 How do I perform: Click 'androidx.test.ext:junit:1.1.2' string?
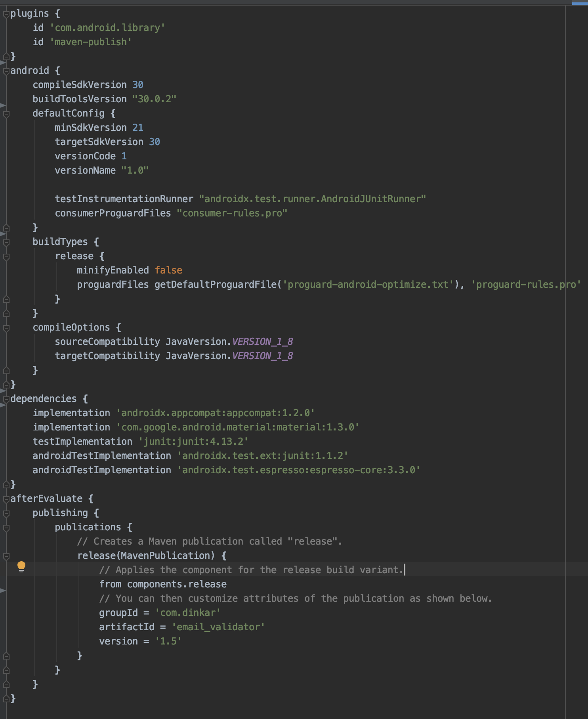click(x=262, y=456)
